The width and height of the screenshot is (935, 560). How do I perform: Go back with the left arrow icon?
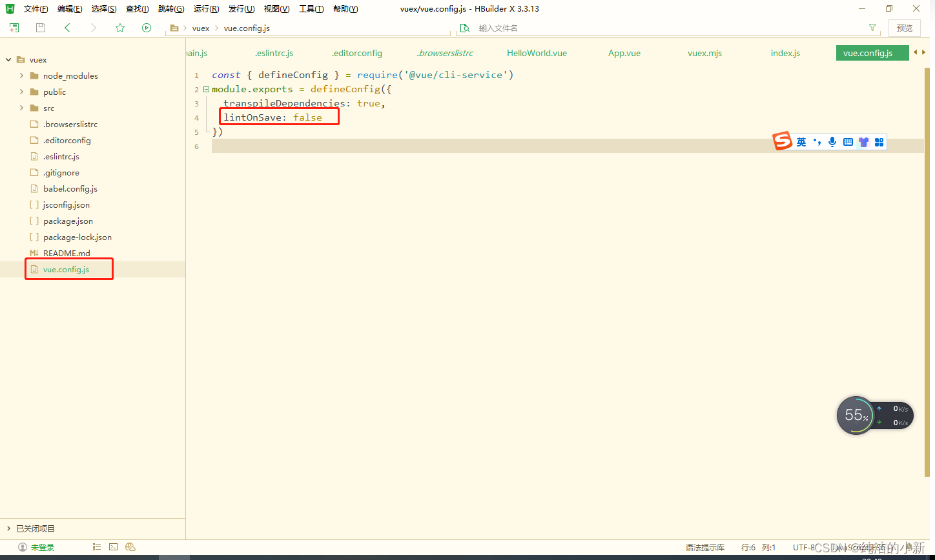[67, 28]
